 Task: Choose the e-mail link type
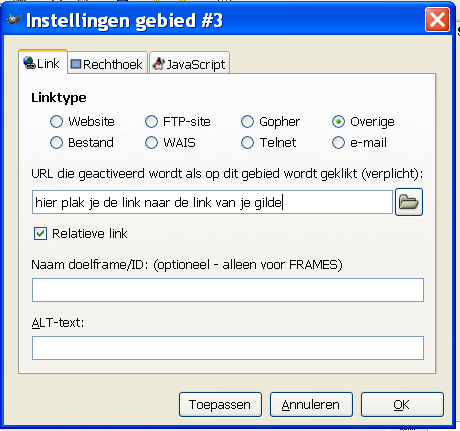(x=338, y=143)
